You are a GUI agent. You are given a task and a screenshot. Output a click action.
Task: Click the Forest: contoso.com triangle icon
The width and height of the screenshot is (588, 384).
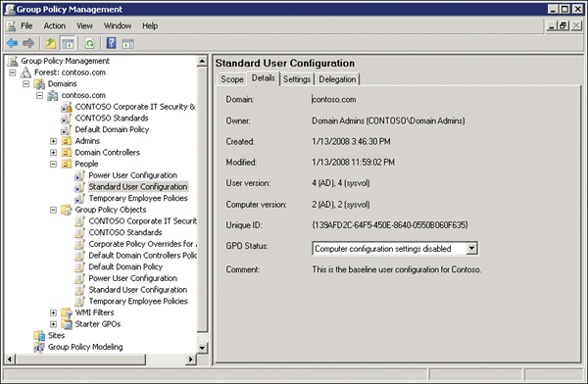pos(25,72)
